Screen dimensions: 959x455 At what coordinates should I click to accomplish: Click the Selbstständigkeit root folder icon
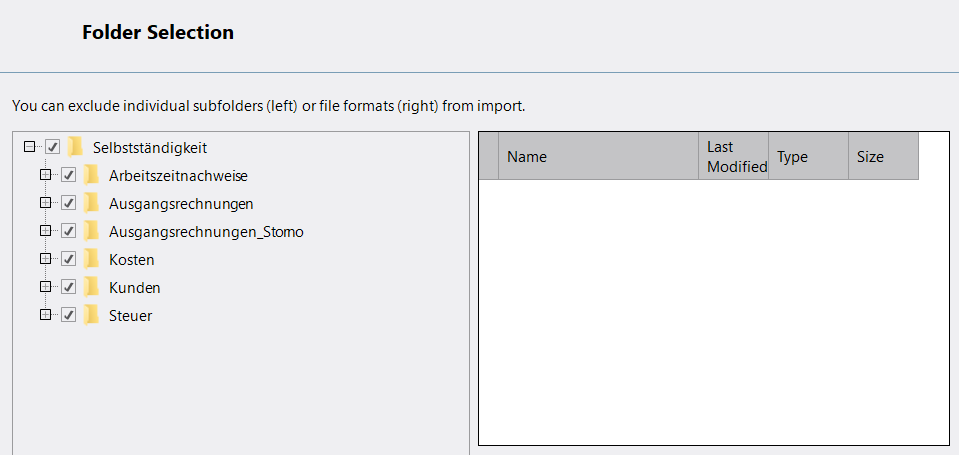pyautogui.click(x=76, y=147)
